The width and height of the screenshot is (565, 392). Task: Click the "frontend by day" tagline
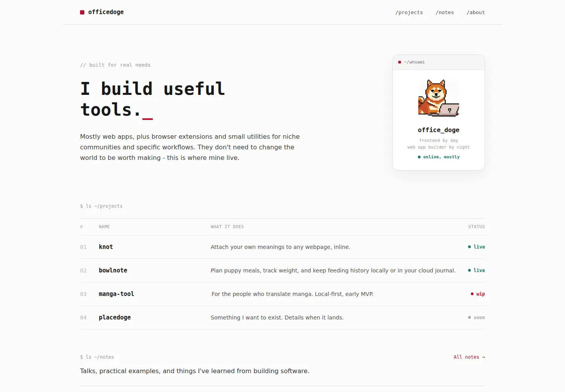click(x=439, y=140)
